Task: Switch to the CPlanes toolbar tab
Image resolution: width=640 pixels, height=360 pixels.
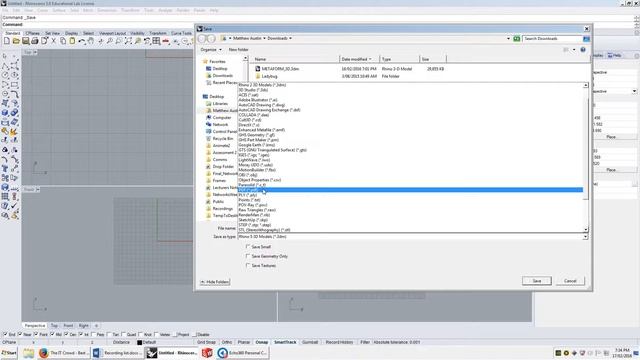Action: click(33, 33)
